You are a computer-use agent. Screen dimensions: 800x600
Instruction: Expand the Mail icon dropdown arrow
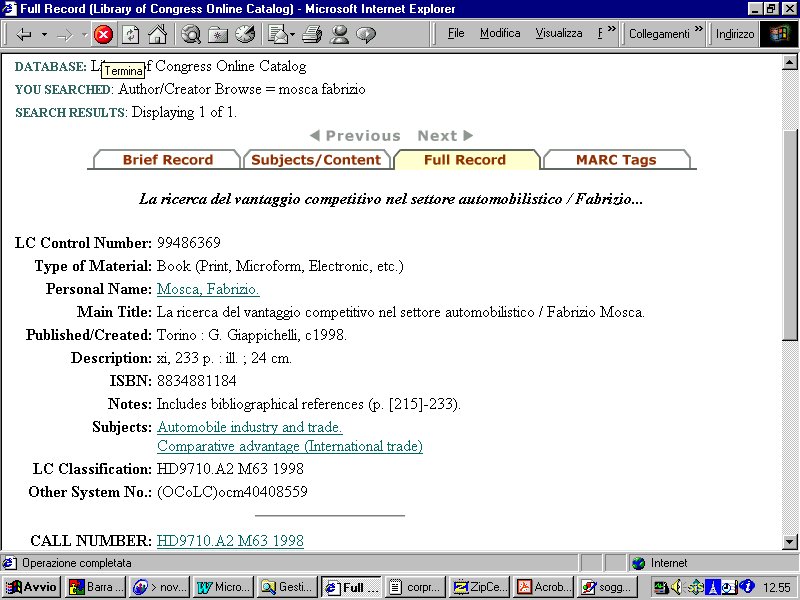point(291,34)
